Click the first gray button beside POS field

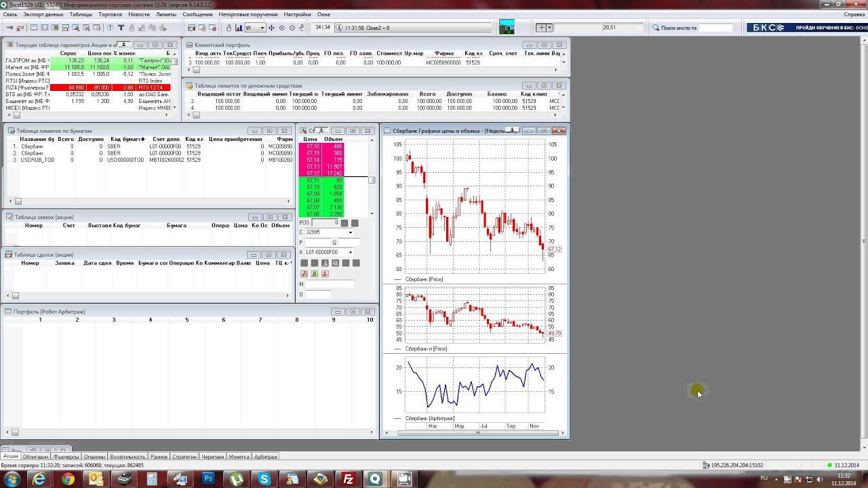pos(344,223)
